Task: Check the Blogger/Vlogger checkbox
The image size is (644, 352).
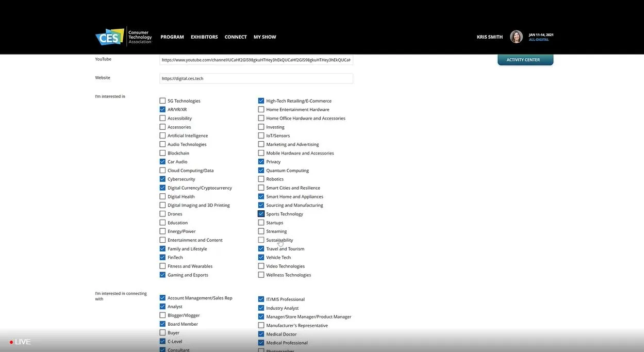Action: [x=162, y=315]
